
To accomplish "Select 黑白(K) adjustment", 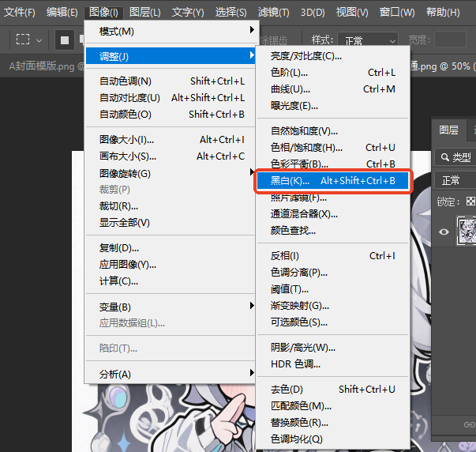I will click(332, 181).
